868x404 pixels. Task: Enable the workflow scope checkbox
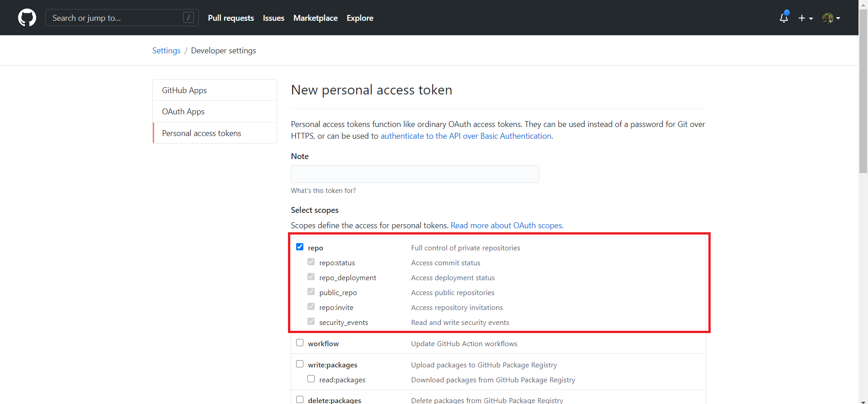(300, 343)
